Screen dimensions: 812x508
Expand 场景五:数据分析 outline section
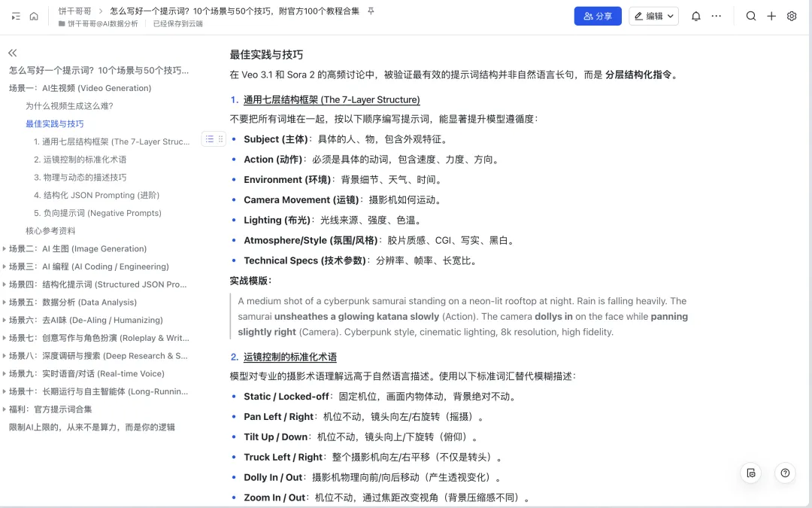4,303
